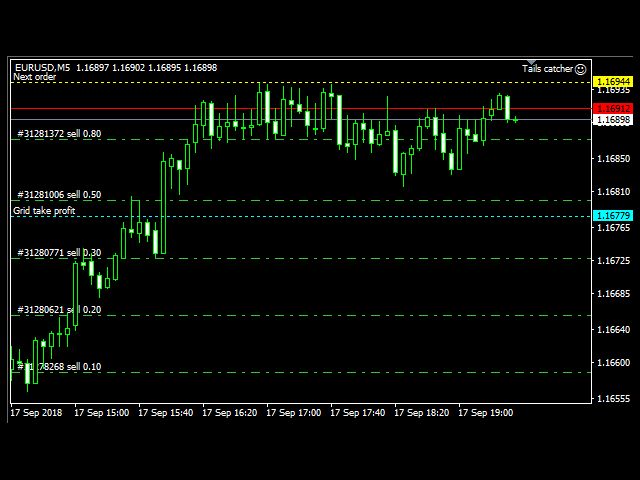Click the 'Tails catcher' expert name text
The image size is (640, 480).
click(x=547, y=69)
